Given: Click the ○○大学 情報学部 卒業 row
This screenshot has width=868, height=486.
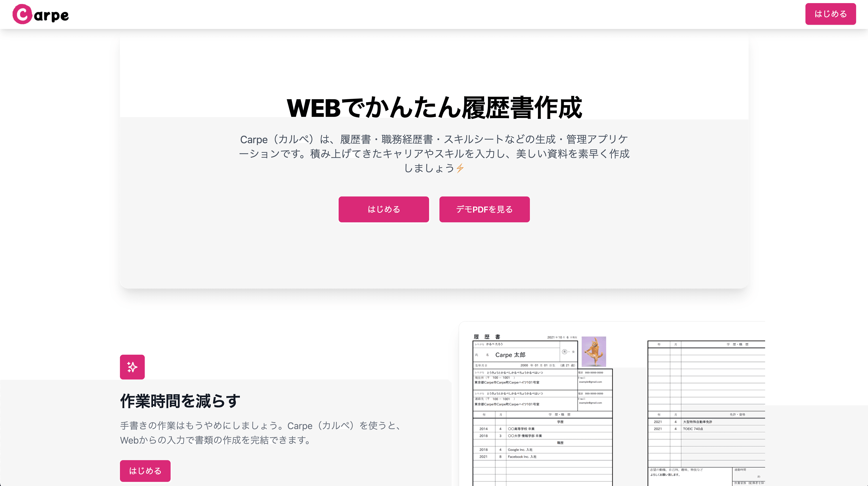Looking at the screenshot, I should coord(543,436).
